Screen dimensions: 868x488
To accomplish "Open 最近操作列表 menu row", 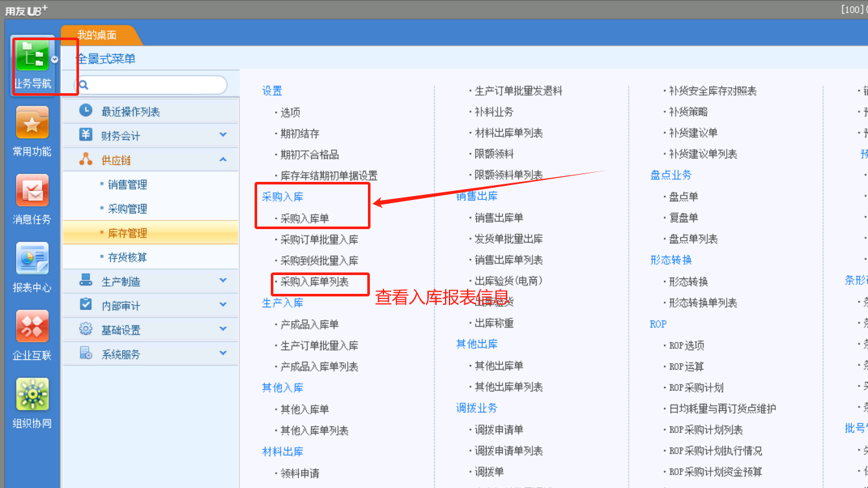I will [150, 111].
